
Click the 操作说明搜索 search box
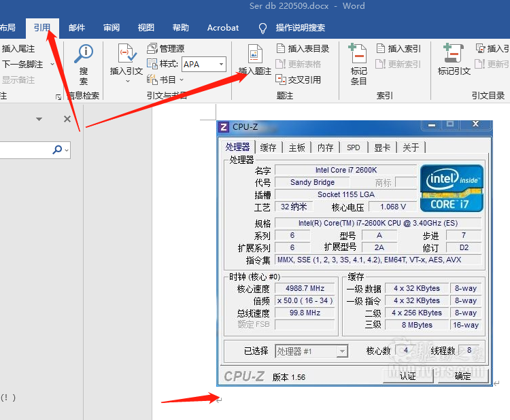[300, 28]
